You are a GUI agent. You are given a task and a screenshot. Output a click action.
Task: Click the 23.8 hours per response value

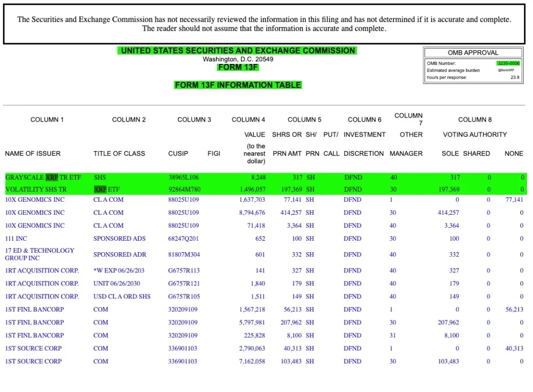coord(515,77)
